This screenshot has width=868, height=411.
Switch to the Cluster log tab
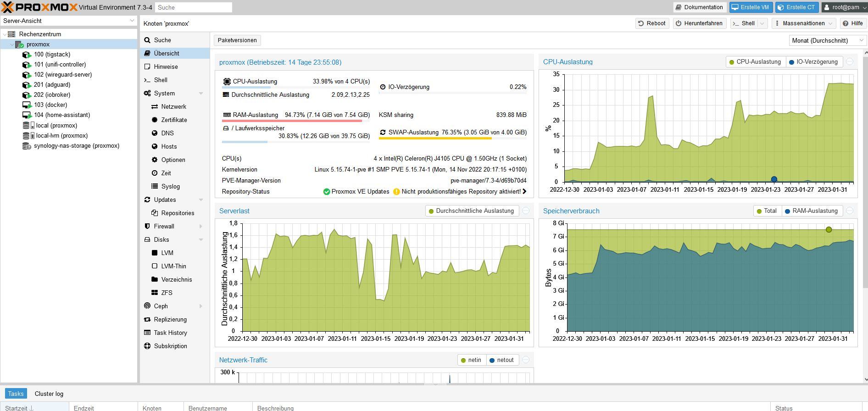49,394
